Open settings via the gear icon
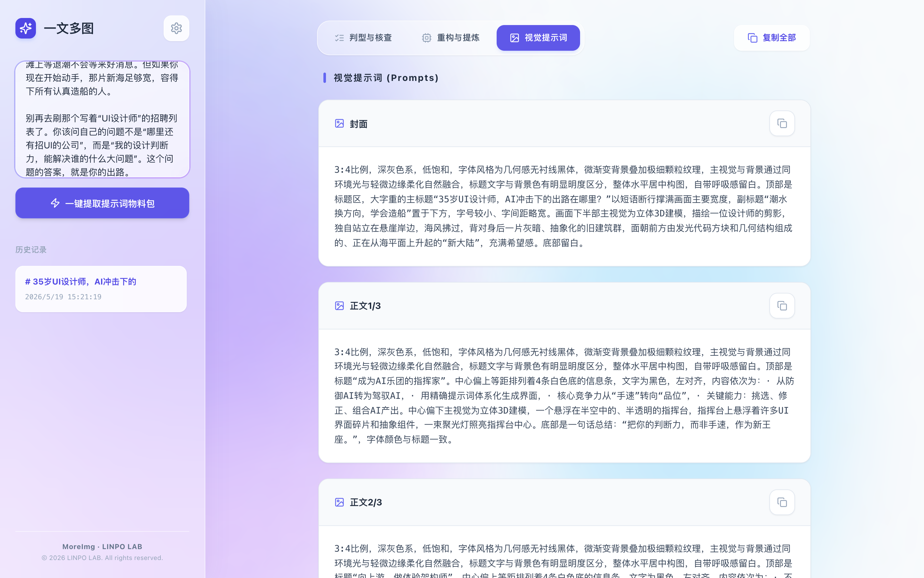The width and height of the screenshot is (924, 578). 176,28
